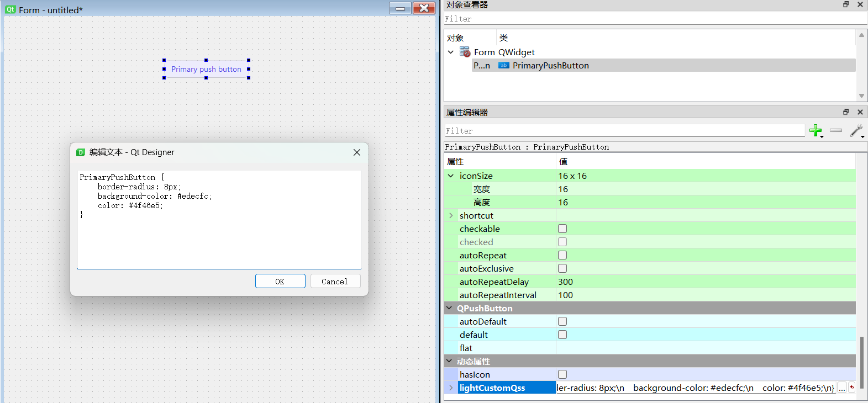Enable the checkable checkbox
Viewport: 868px width, 403px height.
562,229
